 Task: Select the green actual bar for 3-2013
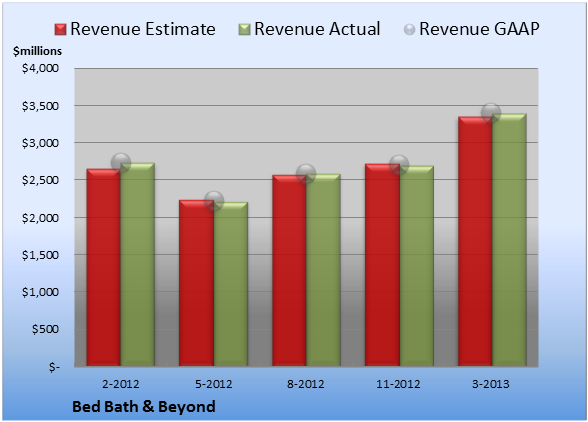pos(509,240)
